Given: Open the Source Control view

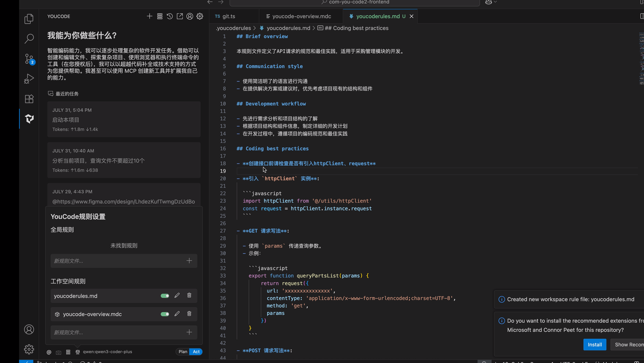Looking at the screenshot, I should pos(29,59).
